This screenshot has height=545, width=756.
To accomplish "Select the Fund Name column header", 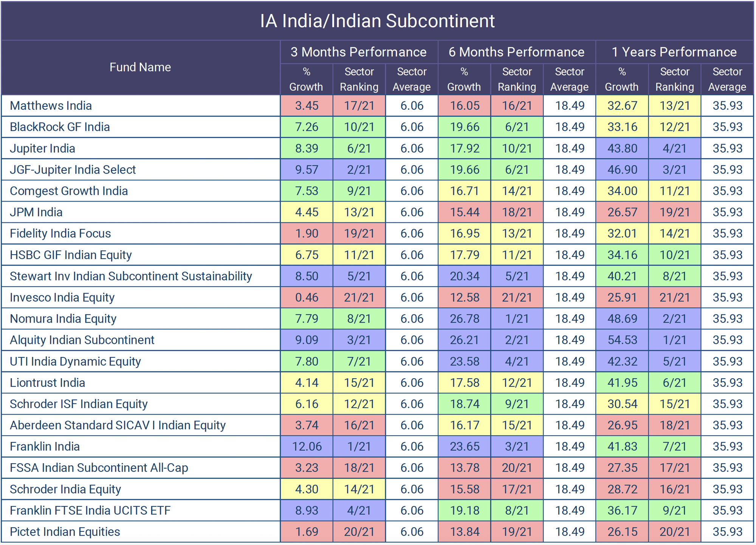I will coord(140,67).
